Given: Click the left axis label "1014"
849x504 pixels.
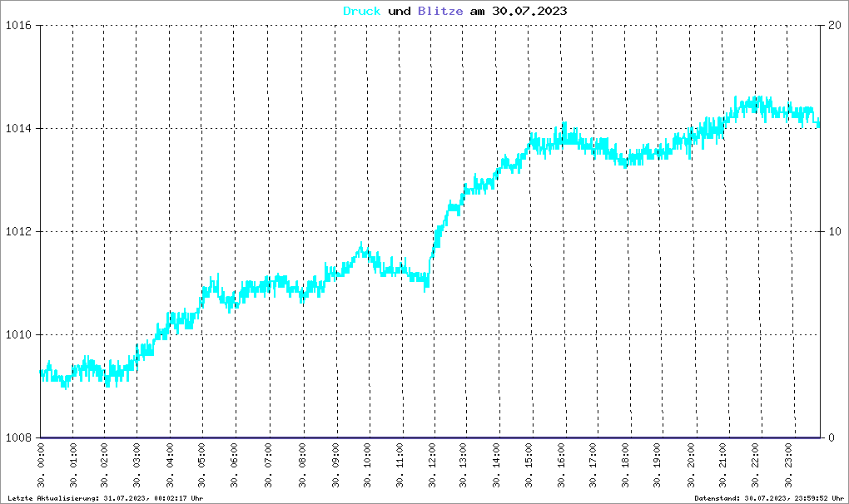Looking at the screenshot, I should point(18,129).
